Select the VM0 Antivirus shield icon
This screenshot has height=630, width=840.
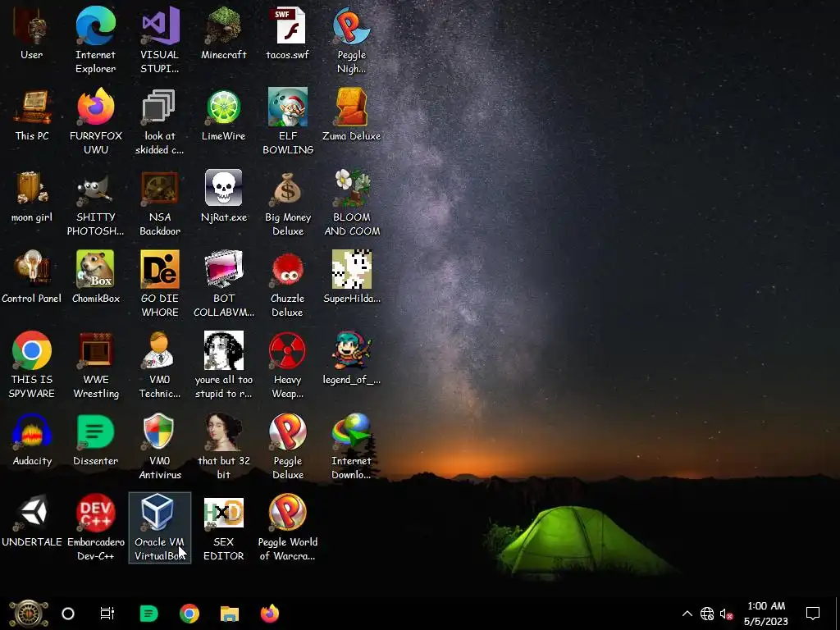click(x=160, y=447)
